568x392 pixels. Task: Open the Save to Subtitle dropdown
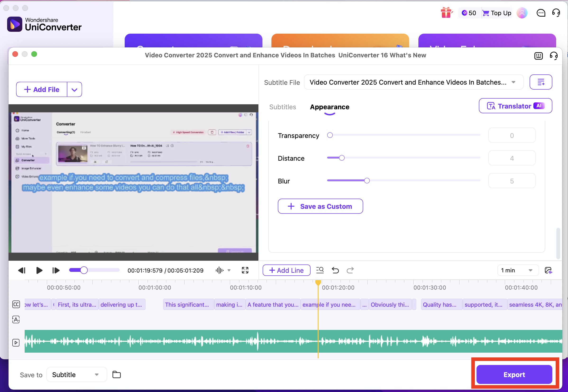(76, 374)
